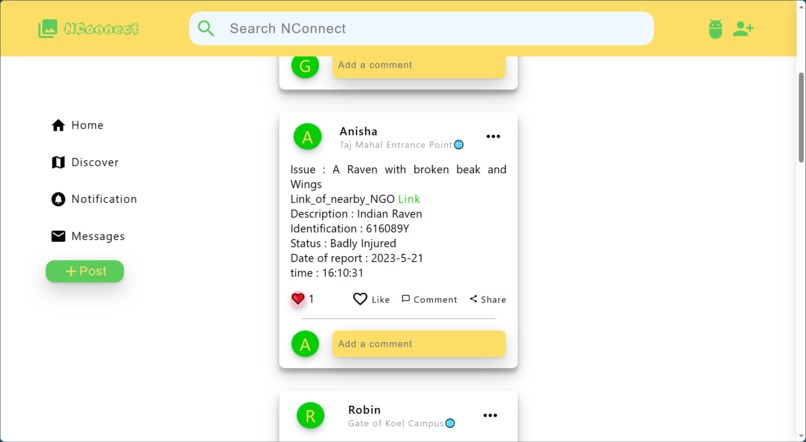
Task: Open the Android app icon in header
Action: tap(715, 29)
